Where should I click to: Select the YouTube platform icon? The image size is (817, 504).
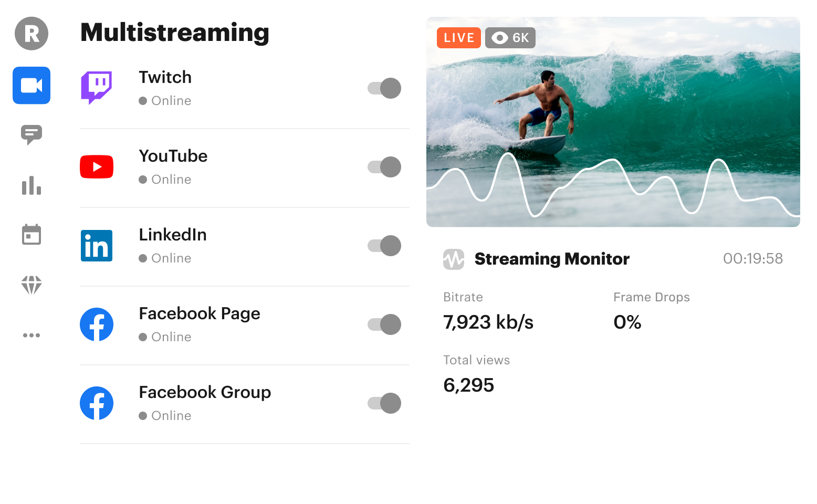point(97,166)
